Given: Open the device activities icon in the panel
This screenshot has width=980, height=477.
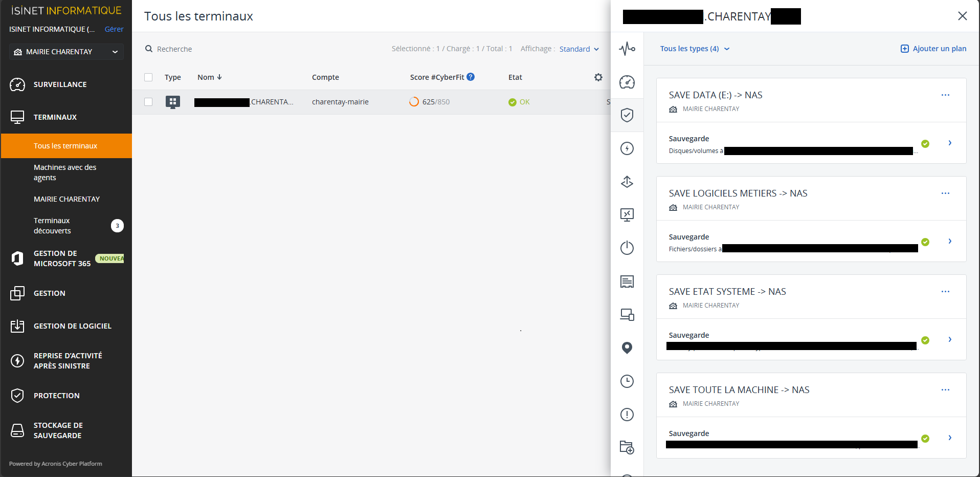Looking at the screenshot, I should (x=627, y=49).
